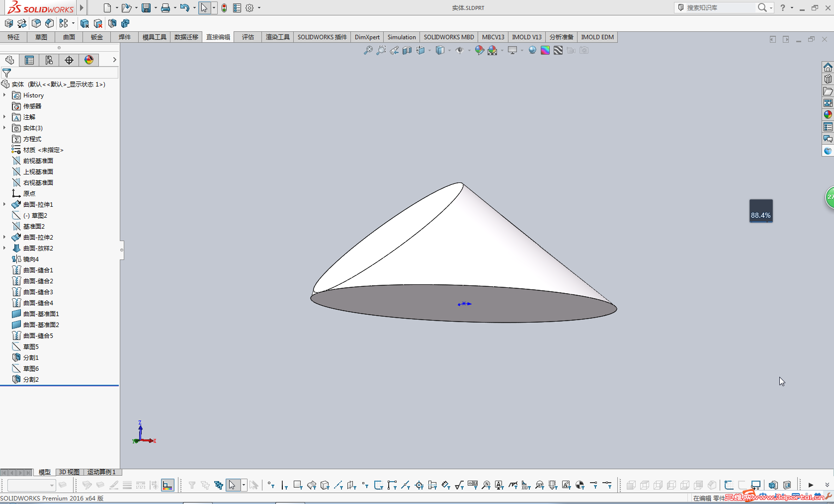Open the Design Library icon in task pane

(x=828, y=79)
